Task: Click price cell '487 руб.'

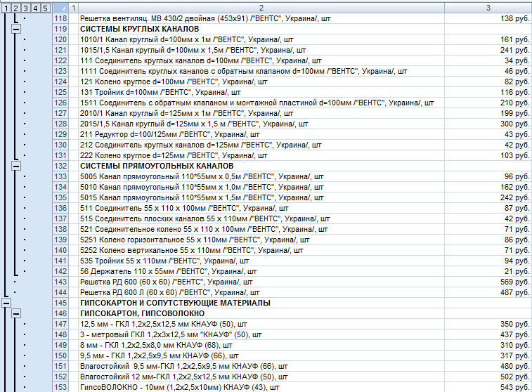Action: pyautogui.click(x=488, y=292)
